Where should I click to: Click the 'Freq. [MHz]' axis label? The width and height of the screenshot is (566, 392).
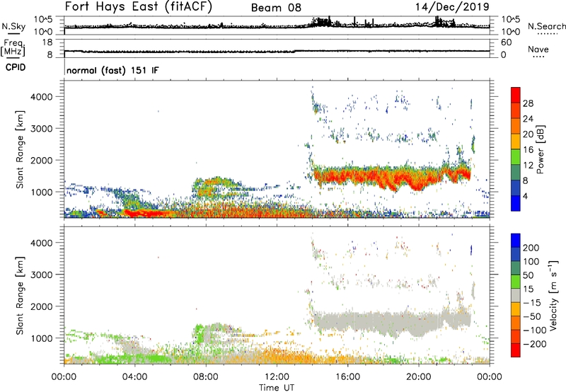click(x=13, y=48)
